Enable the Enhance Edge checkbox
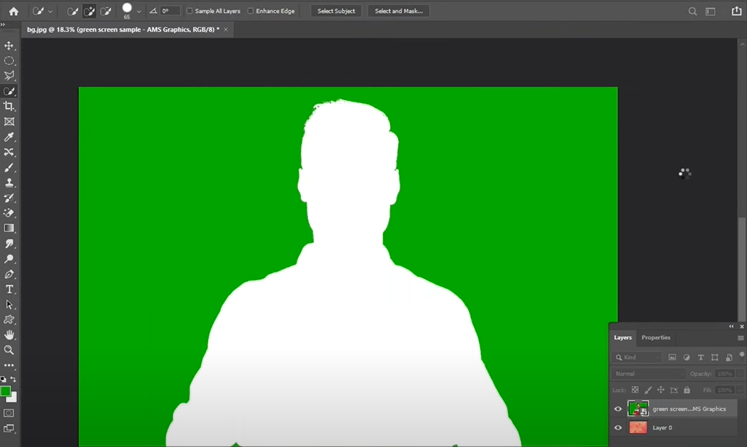Viewport: 747px width, 447px height. pyautogui.click(x=250, y=11)
